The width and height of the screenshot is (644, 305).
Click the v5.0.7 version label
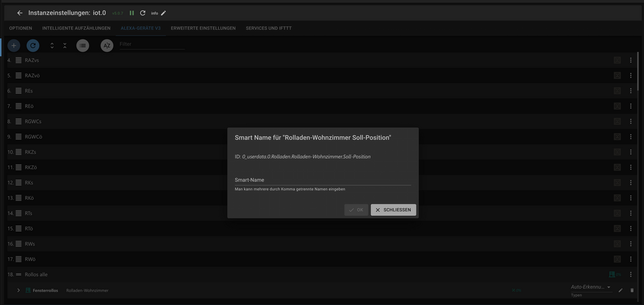(x=118, y=13)
